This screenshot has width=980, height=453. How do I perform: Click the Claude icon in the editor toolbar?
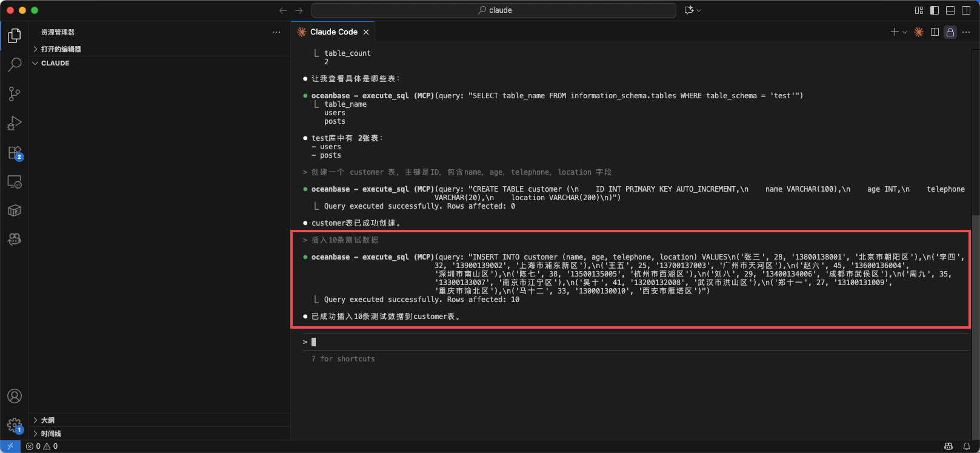click(919, 32)
